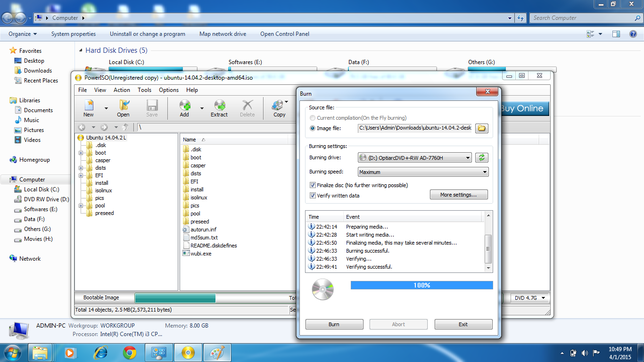Open the dropdown arrow next to New
The image size is (644, 362).
[x=106, y=108]
